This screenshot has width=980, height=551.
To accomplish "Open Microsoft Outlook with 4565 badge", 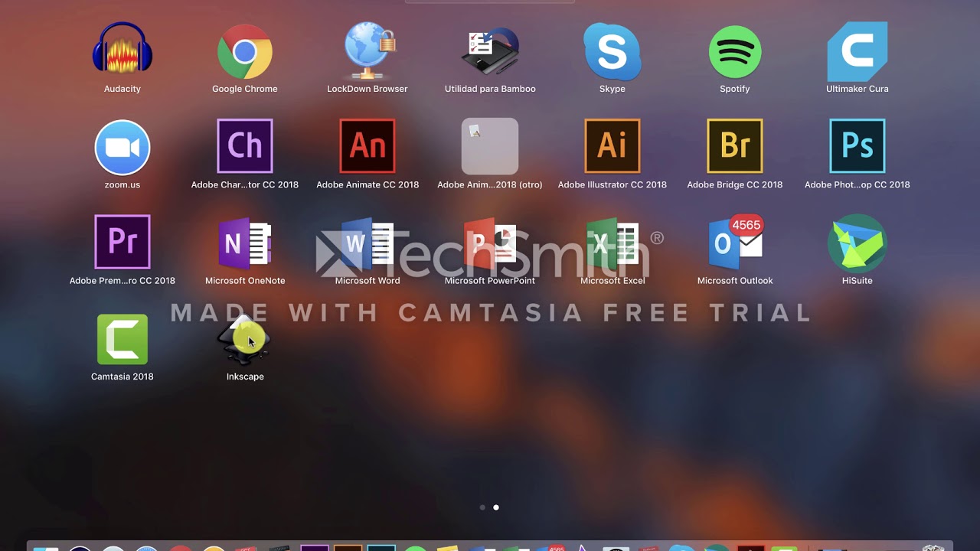I will click(x=735, y=243).
